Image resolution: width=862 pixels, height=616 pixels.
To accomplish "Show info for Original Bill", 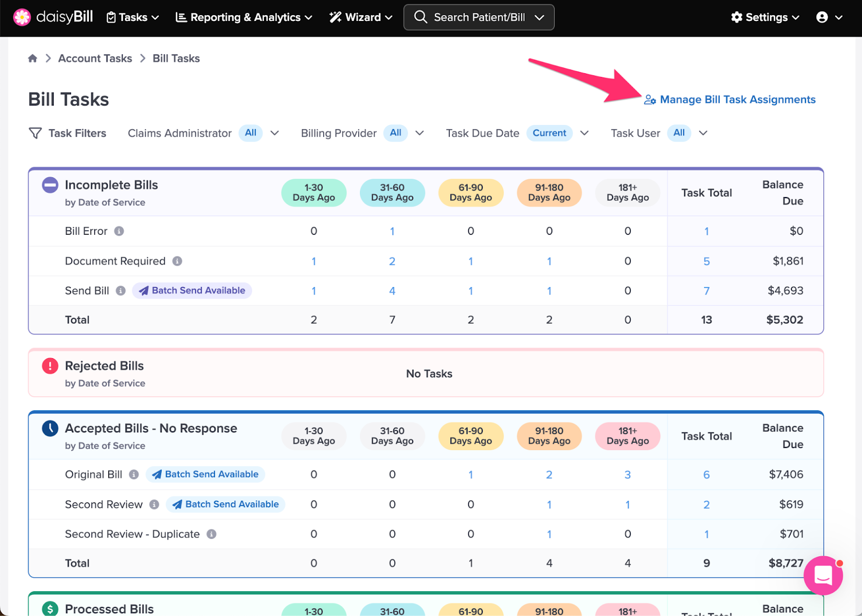I will coord(134,474).
